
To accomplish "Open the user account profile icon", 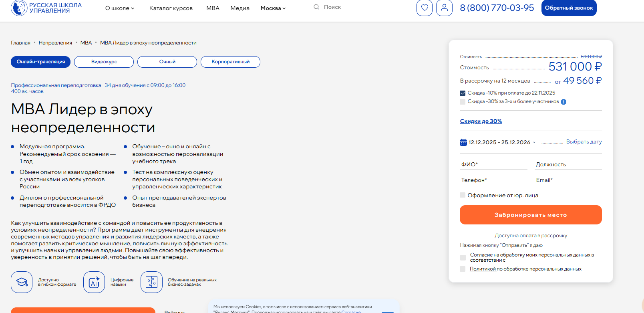I will click(x=444, y=8).
